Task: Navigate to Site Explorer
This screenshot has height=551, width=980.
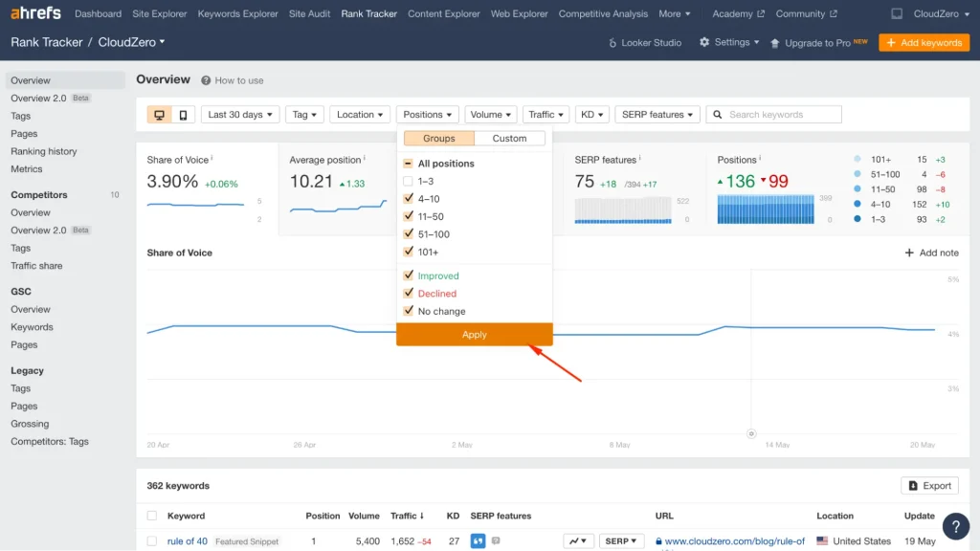Action: tap(159, 13)
